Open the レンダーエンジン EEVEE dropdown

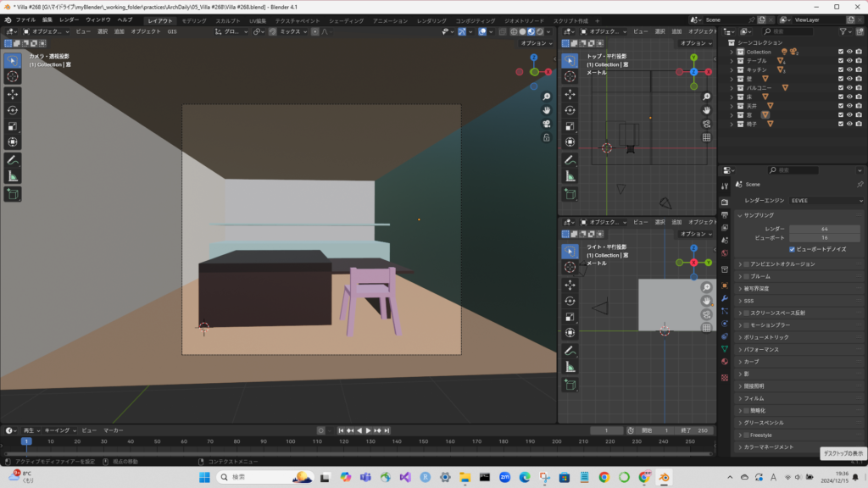tap(826, 201)
